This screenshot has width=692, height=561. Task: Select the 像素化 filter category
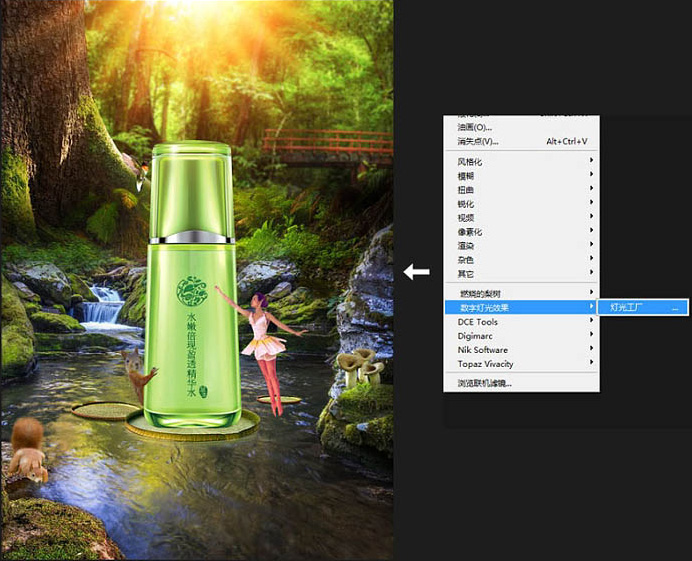pyautogui.click(x=470, y=231)
